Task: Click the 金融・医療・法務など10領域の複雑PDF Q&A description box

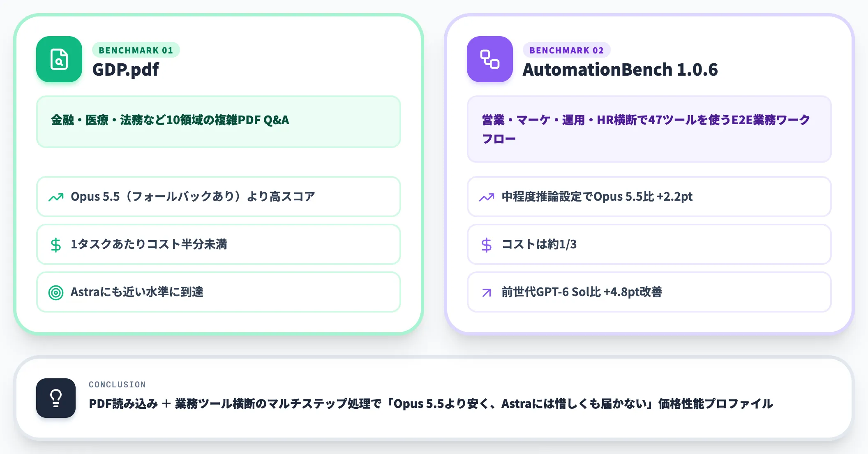Action: [219, 122]
